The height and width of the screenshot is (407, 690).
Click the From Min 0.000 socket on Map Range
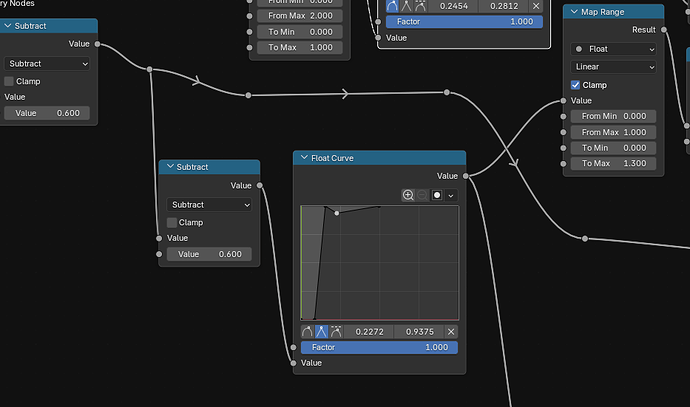(x=563, y=116)
